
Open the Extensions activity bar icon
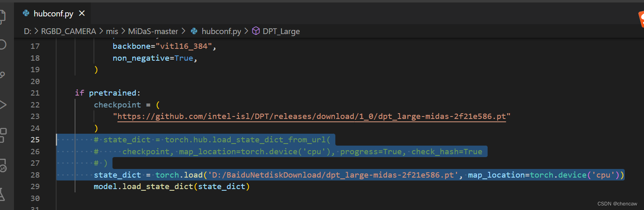[3, 135]
